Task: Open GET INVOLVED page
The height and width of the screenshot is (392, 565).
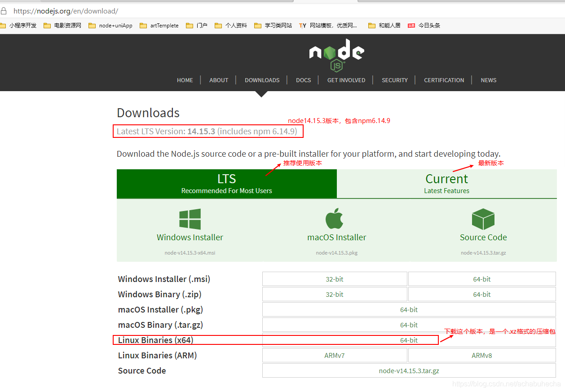Action: [x=346, y=80]
